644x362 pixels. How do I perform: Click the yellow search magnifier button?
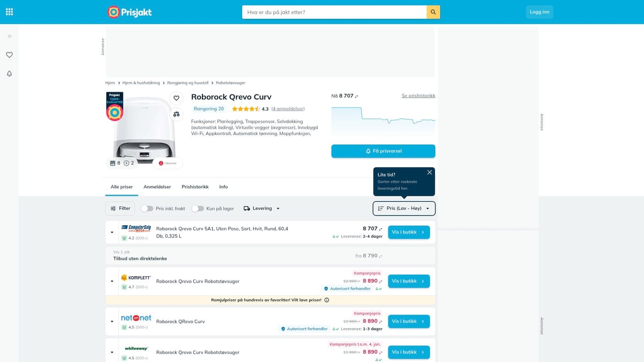pyautogui.click(x=433, y=12)
